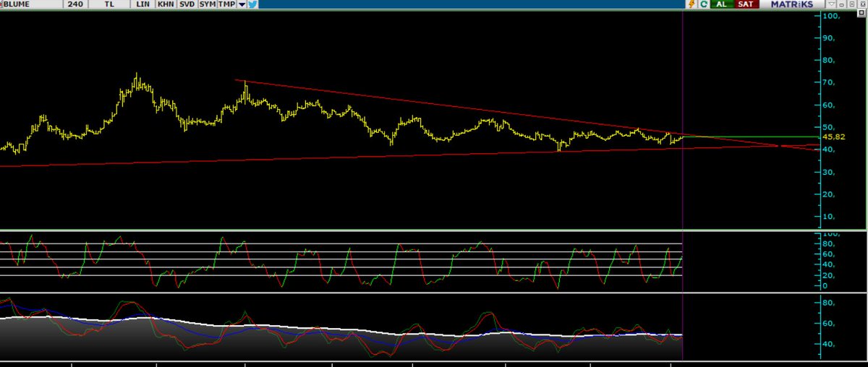Screen dimensions: 868x367
Task: Click the green AL buy button
Action: point(722,4)
